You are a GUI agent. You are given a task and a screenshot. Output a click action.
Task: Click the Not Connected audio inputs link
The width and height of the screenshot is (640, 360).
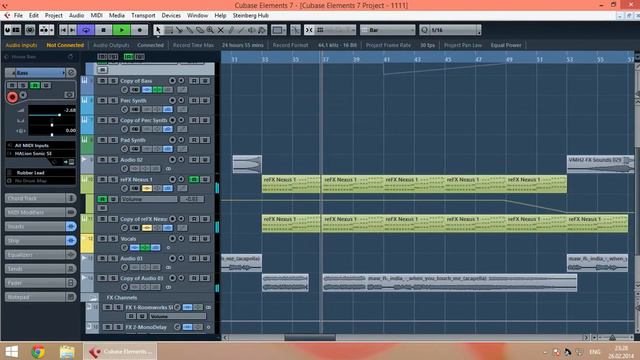pyautogui.click(x=65, y=45)
